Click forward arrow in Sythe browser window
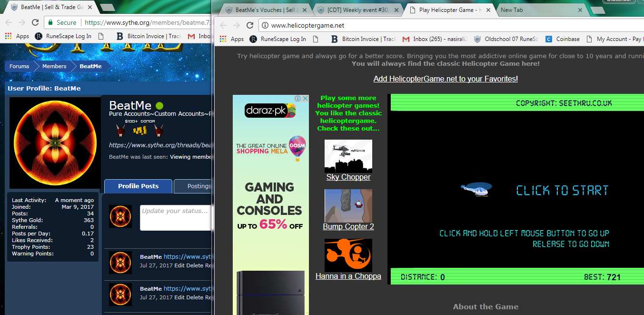 [x=21, y=22]
